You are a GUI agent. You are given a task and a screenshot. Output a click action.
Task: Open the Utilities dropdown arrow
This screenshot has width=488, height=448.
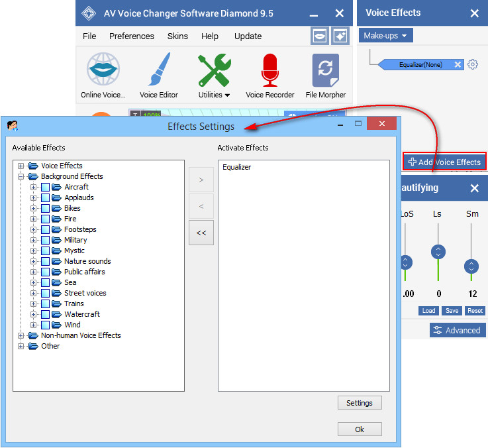tap(227, 95)
